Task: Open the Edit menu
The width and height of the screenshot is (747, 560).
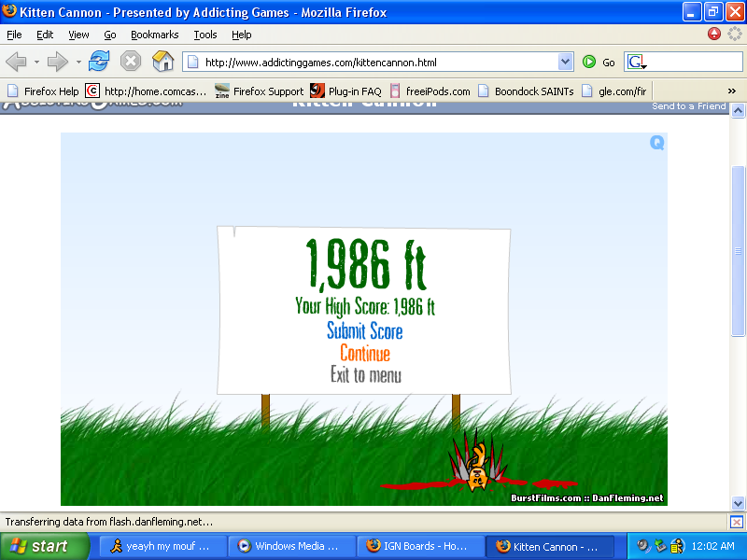Action: (x=45, y=35)
